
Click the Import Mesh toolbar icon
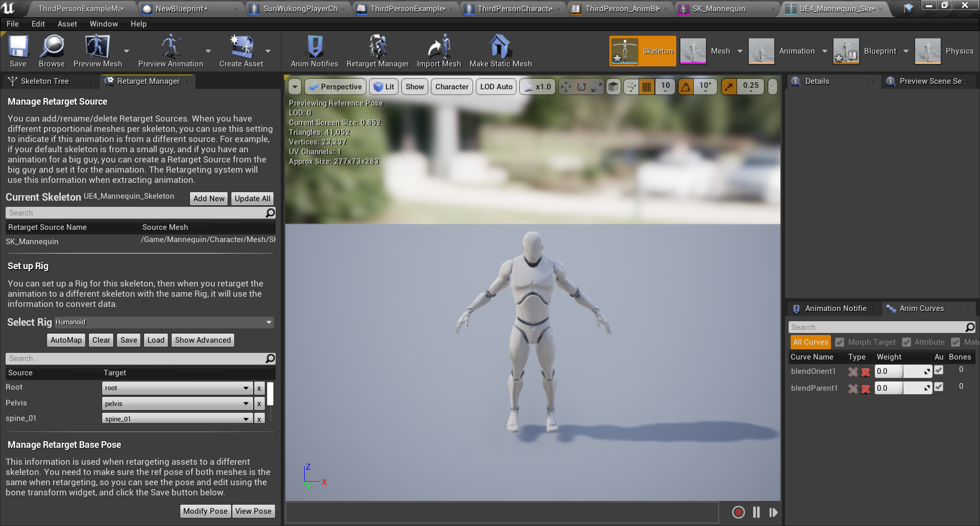pyautogui.click(x=439, y=51)
